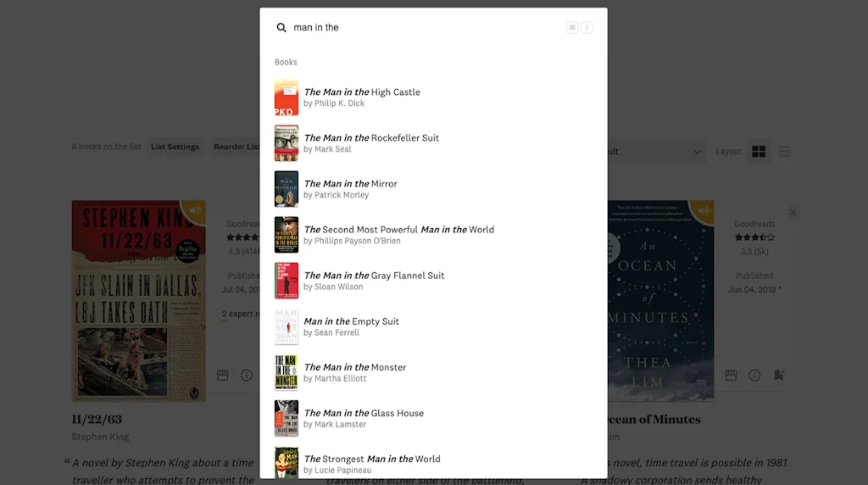This screenshot has height=485, width=868.
Task: Click Reorder List button on background page
Action: [x=236, y=147]
